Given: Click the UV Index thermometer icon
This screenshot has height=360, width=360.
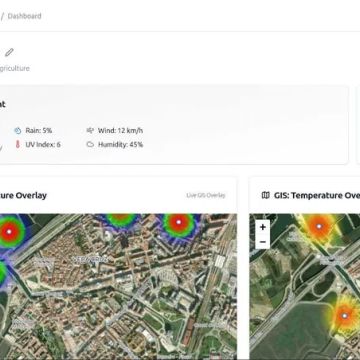Looking at the screenshot, I should coord(18,145).
